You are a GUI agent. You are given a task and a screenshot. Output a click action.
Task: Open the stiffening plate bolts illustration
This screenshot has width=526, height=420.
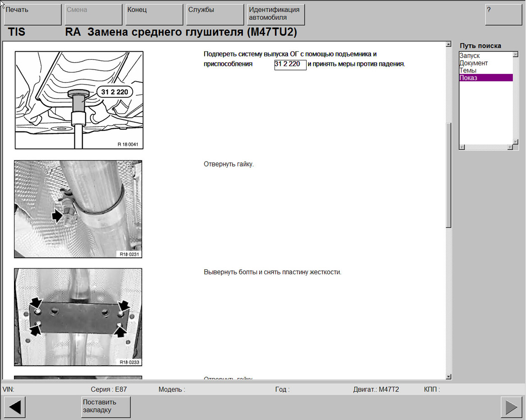[78, 317]
